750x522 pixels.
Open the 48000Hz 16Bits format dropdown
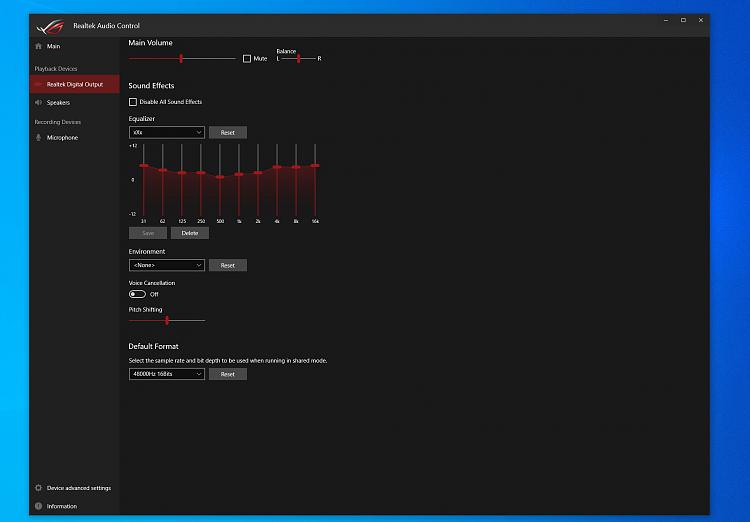[167, 374]
